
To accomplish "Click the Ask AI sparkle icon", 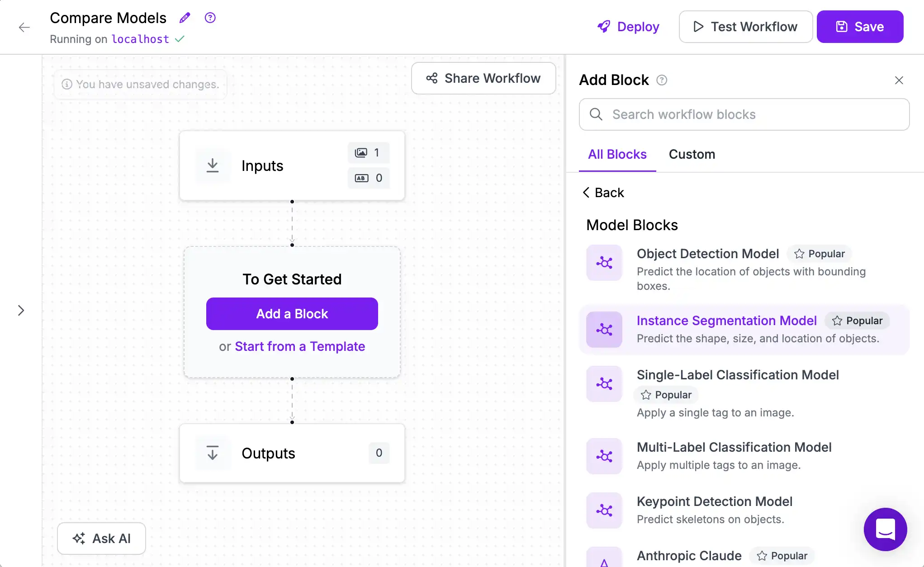I will [x=79, y=539].
